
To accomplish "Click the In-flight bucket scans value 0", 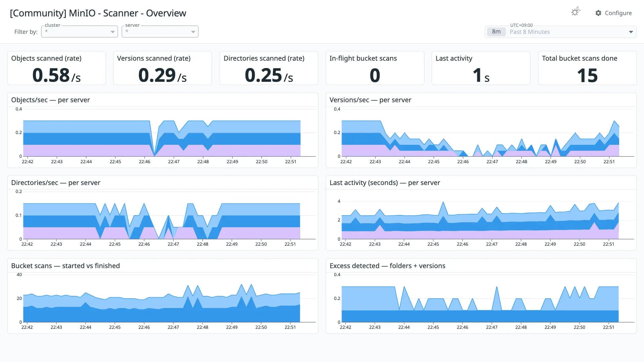I will [x=375, y=75].
